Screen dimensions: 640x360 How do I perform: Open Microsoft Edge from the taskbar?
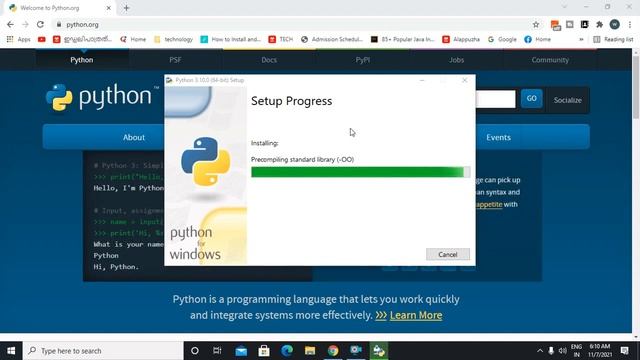[287, 351]
